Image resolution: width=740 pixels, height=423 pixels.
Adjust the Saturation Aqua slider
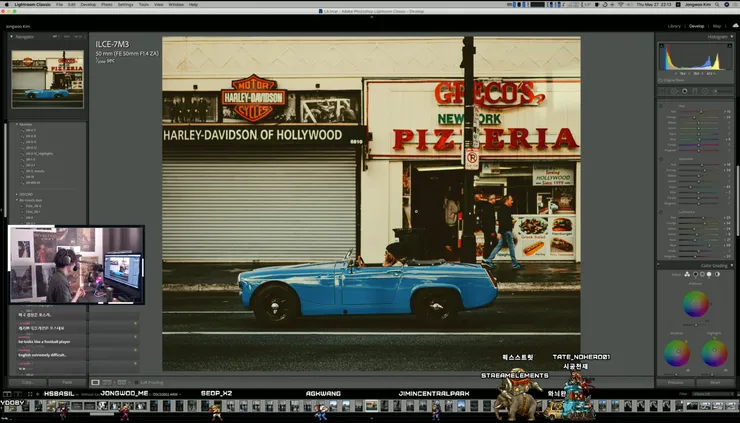click(691, 187)
